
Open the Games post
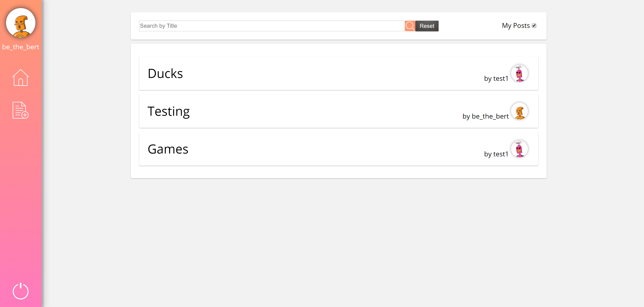click(x=168, y=149)
